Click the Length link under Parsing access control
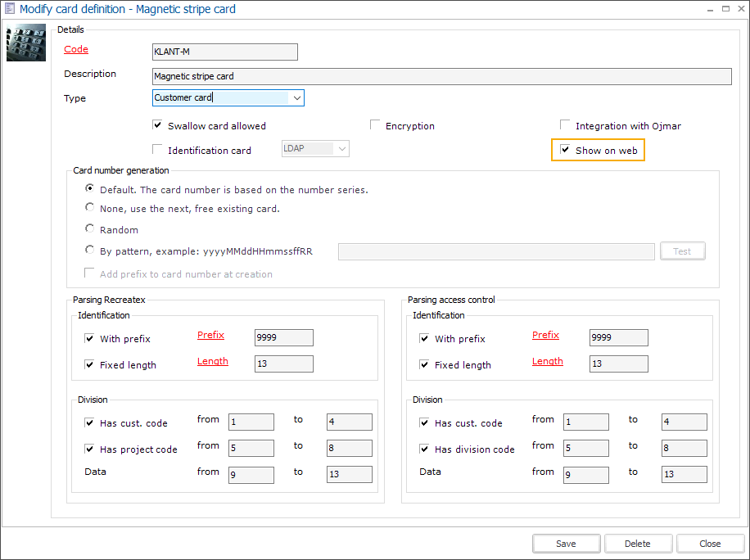 click(x=547, y=361)
